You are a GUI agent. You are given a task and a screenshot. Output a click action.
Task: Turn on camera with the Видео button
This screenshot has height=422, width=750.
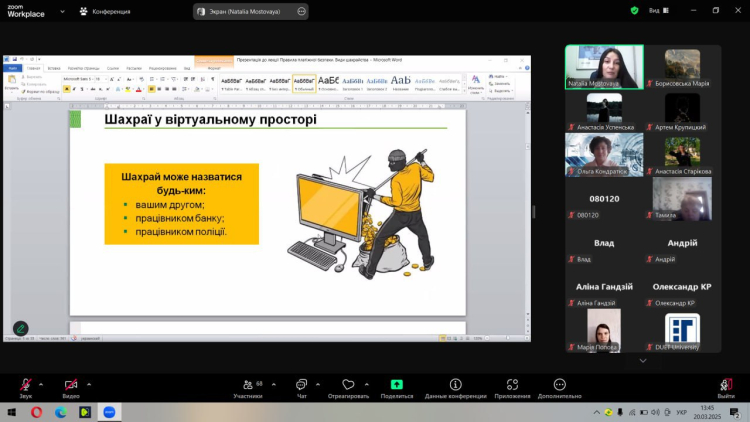point(71,386)
